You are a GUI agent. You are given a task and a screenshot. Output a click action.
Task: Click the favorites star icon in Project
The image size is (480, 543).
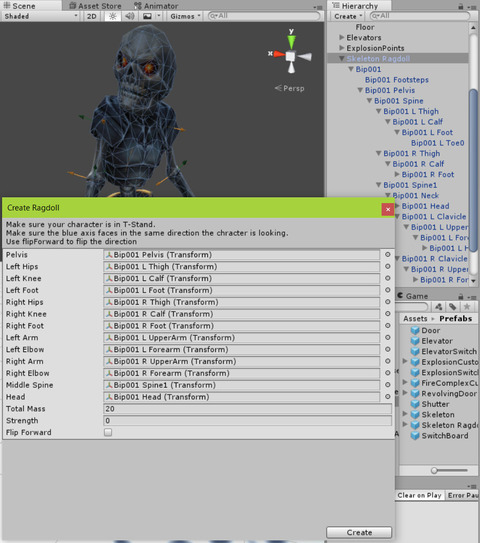[x=467, y=307]
